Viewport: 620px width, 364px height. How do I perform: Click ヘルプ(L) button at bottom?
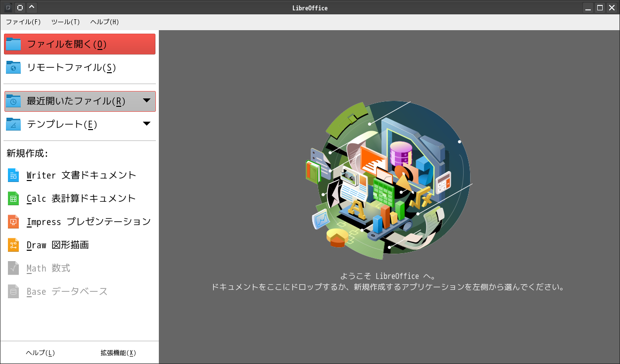(40, 353)
